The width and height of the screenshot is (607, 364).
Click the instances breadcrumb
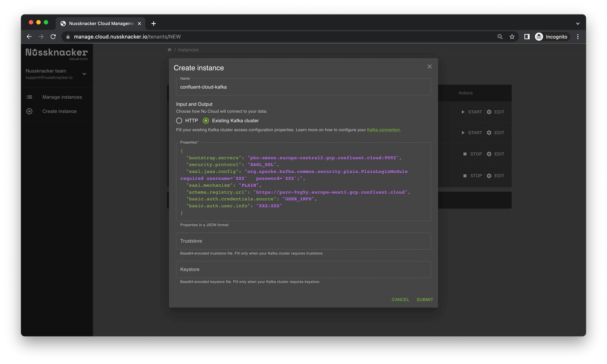pyautogui.click(x=188, y=50)
